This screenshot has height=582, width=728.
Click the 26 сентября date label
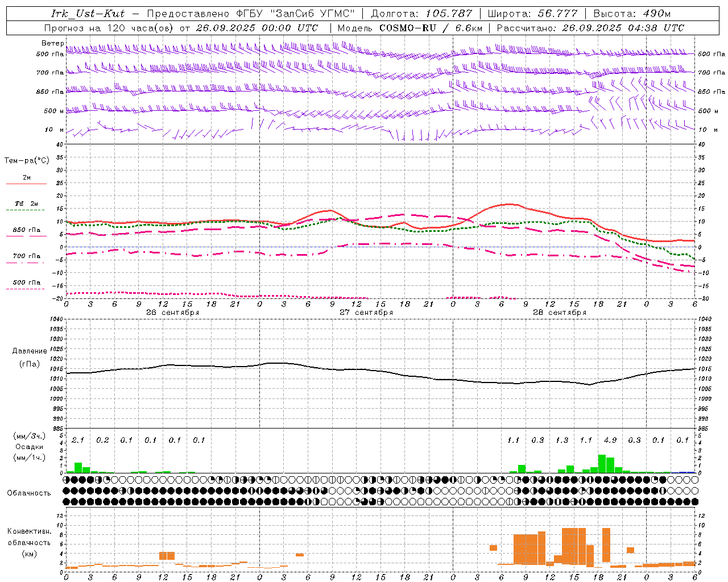coord(172,313)
